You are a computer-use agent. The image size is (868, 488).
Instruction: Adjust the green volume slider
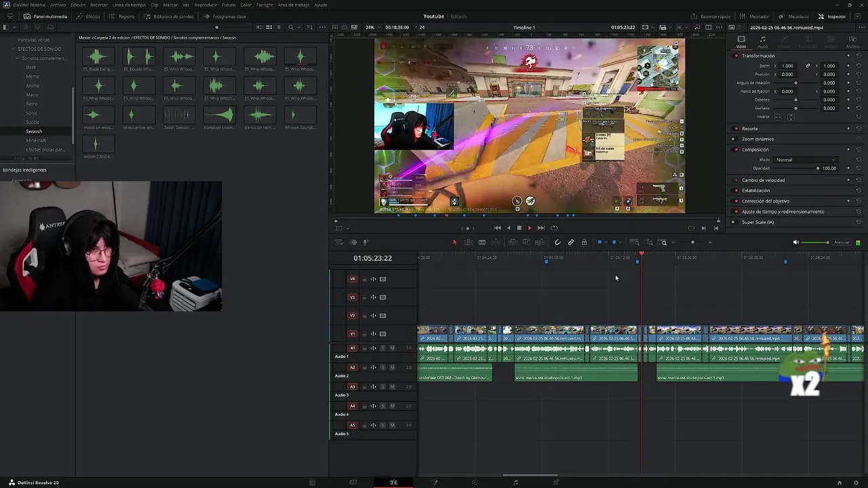point(816,243)
